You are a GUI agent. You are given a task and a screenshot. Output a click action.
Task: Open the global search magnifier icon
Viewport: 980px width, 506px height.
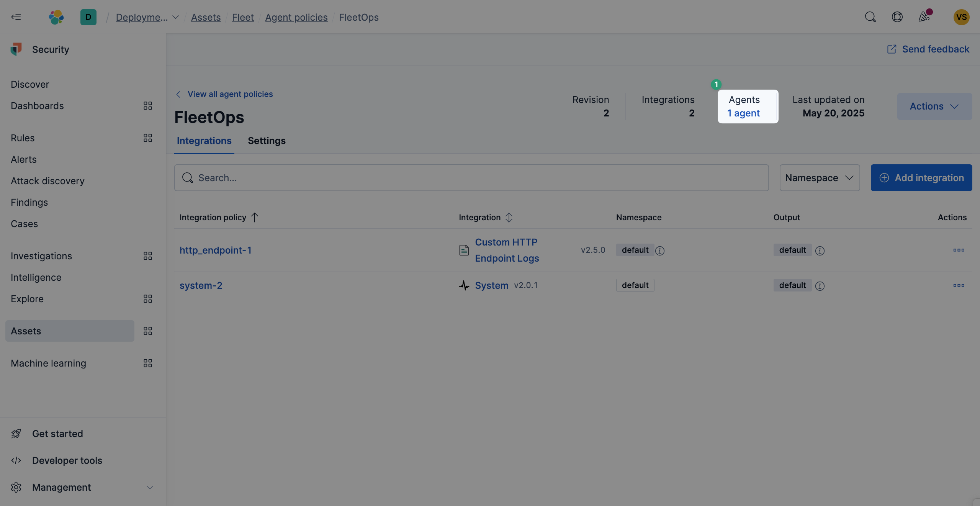coord(870,17)
